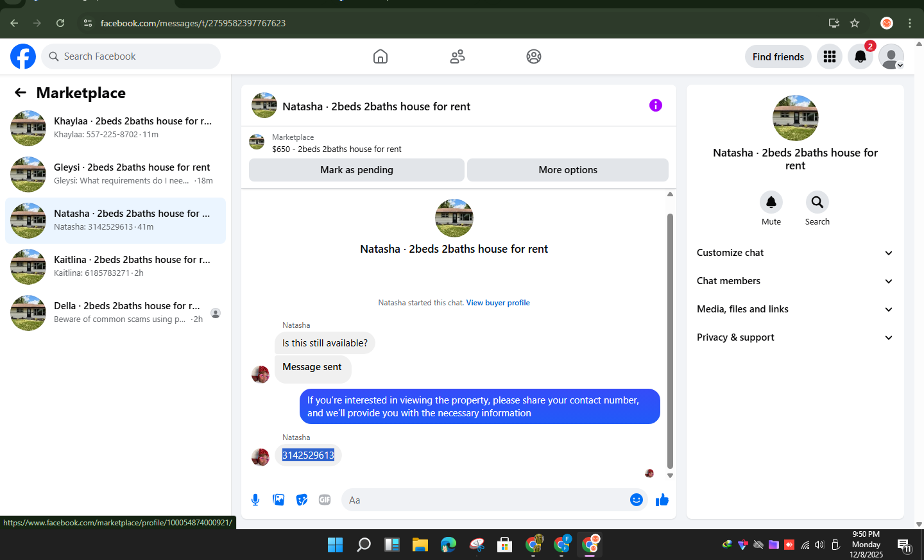Open the Windows Start menu

(x=335, y=545)
